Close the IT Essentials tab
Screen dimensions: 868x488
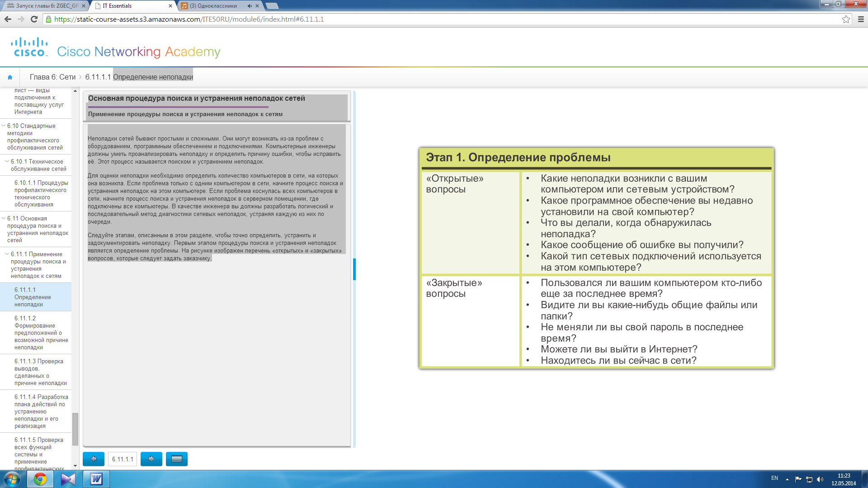pyautogui.click(x=170, y=6)
